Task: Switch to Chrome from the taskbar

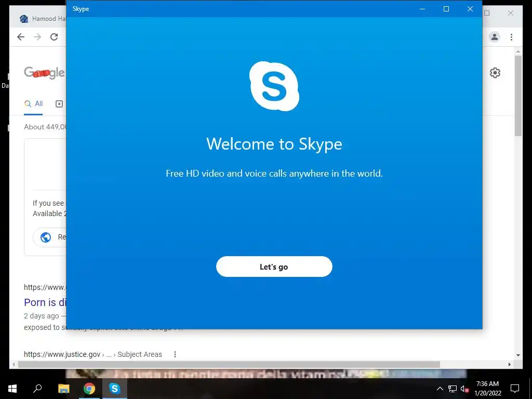Action: click(89, 389)
